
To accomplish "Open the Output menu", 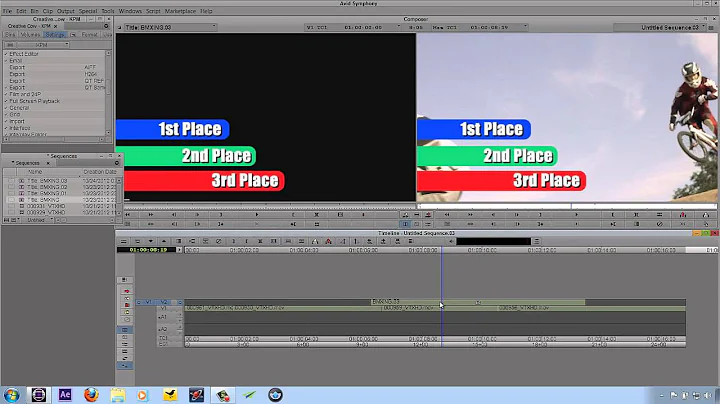I will coord(66,11).
